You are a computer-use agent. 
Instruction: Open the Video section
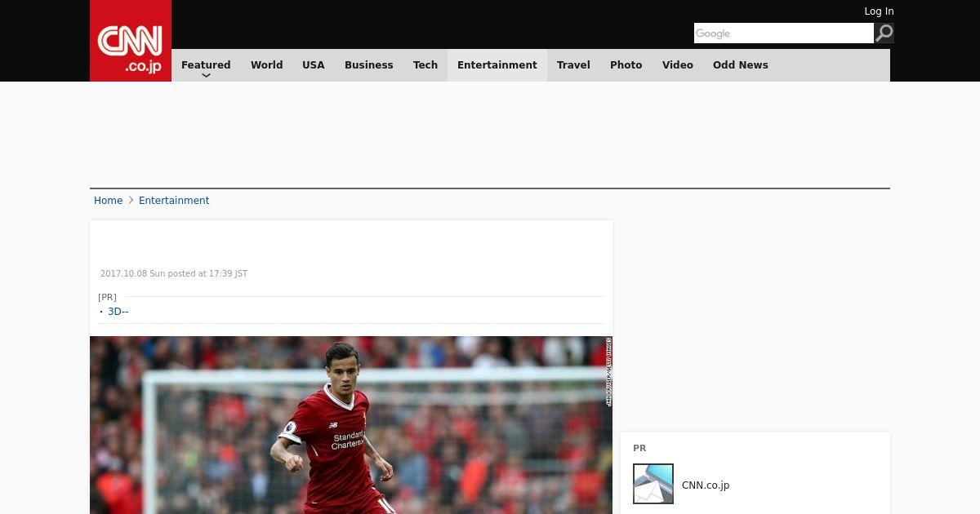coord(678,65)
